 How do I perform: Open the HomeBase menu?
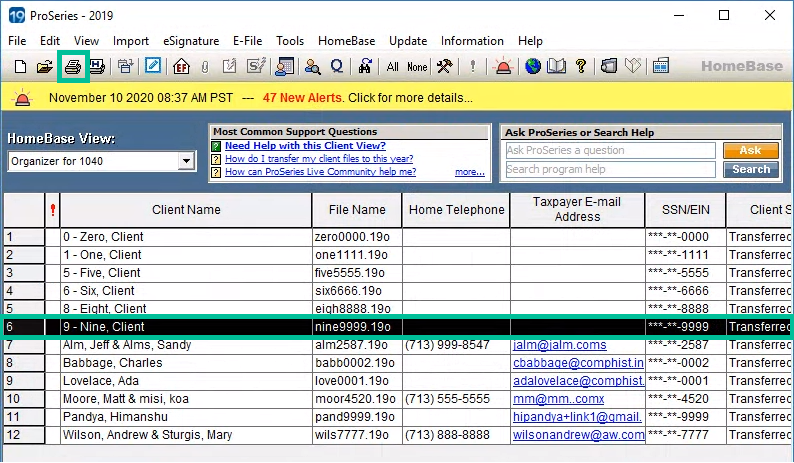pos(346,41)
